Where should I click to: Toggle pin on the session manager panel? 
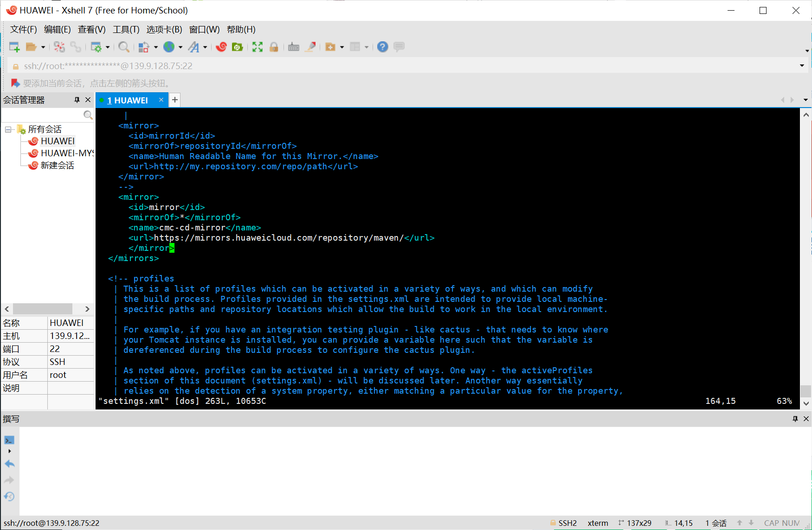pos(77,100)
